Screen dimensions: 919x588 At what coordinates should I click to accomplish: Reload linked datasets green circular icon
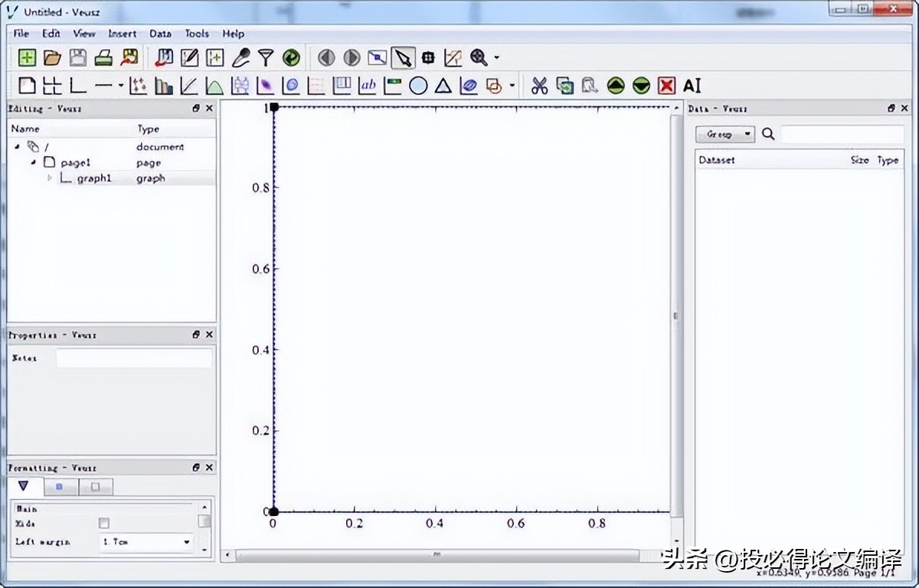[x=291, y=57]
